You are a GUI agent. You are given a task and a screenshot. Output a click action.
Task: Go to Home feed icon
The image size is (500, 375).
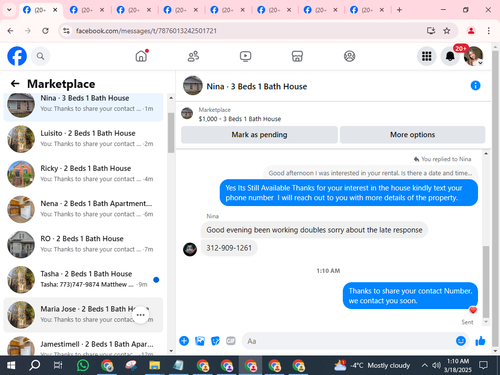141,56
